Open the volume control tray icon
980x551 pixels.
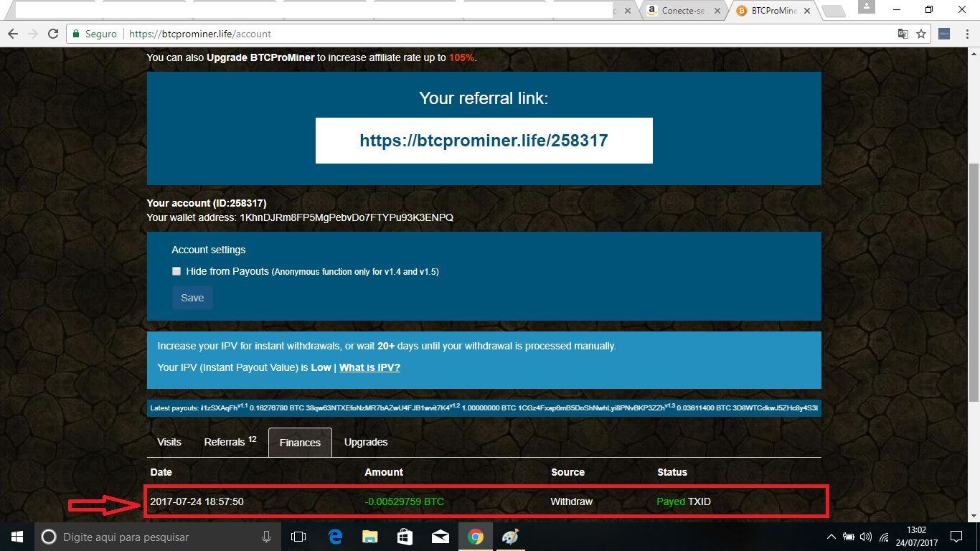(866, 537)
